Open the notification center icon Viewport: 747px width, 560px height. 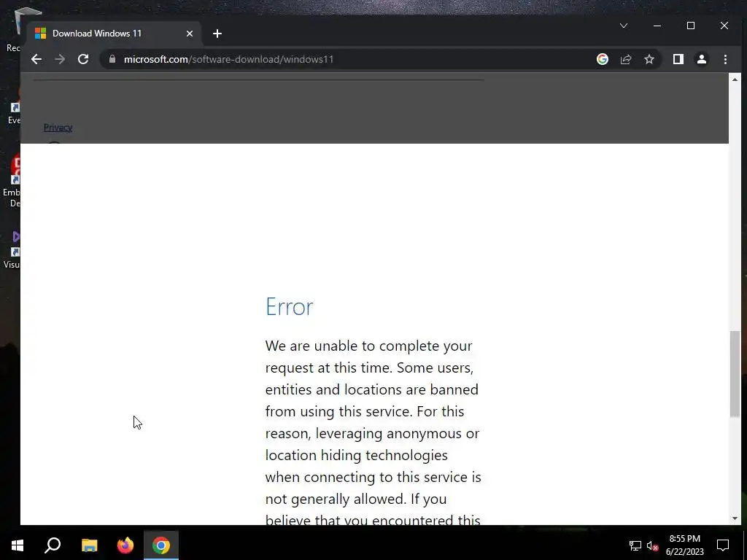tap(723, 545)
